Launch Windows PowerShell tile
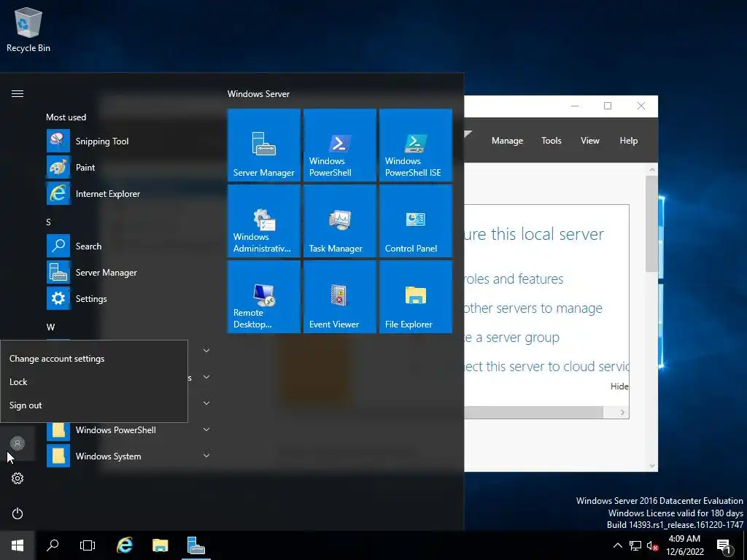Viewport: 747px width, 560px height. [340, 145]
